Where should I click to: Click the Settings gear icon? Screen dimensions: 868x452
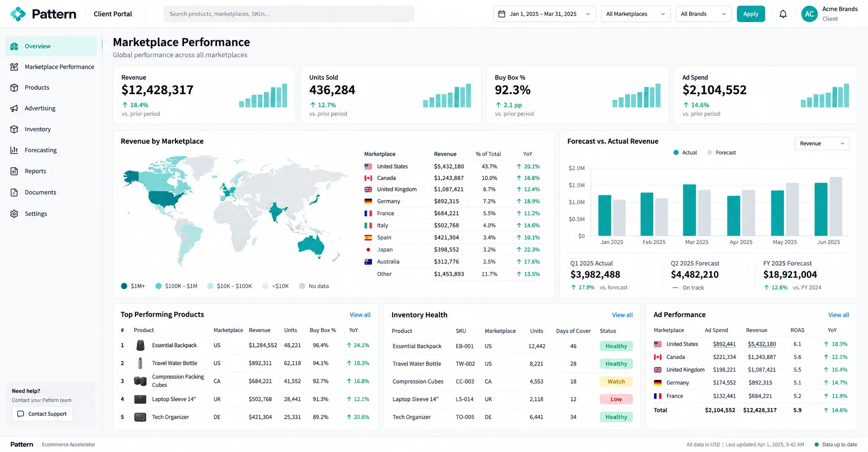(14, 213)
